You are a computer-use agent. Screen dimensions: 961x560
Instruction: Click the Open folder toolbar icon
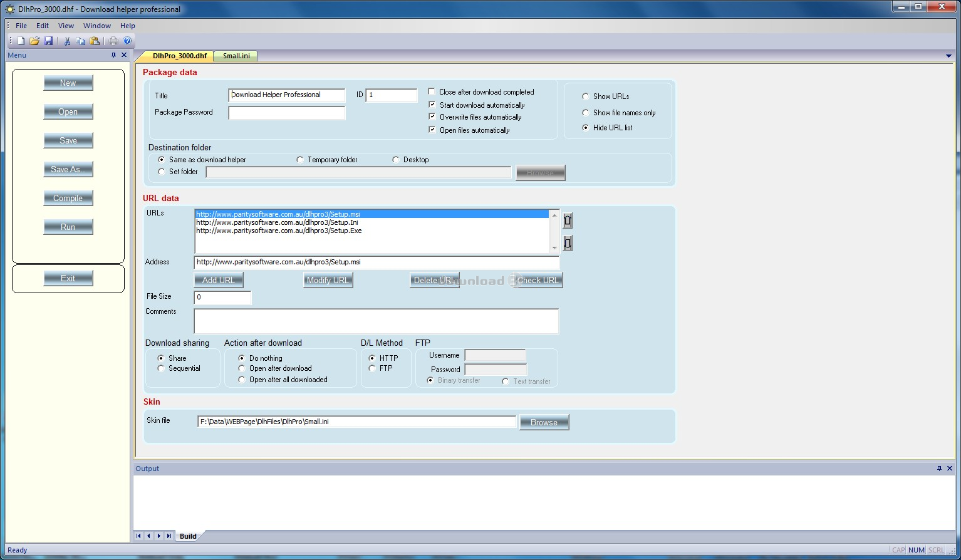[x=34, y=41]
